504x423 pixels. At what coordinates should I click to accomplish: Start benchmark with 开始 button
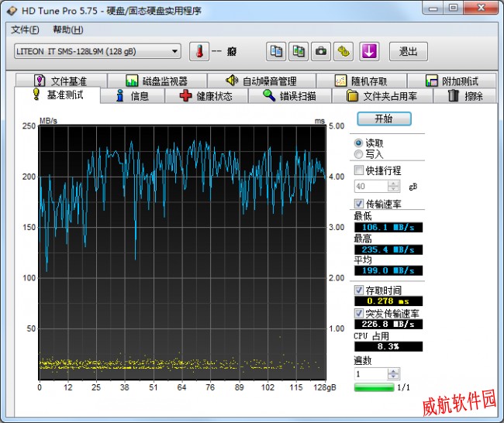point(384,119)
